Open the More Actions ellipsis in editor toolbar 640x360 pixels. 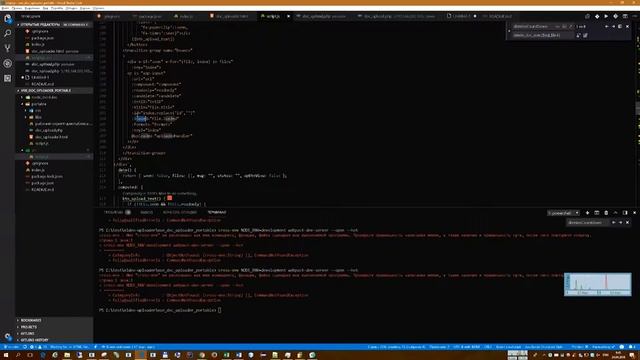pos(635,16)
